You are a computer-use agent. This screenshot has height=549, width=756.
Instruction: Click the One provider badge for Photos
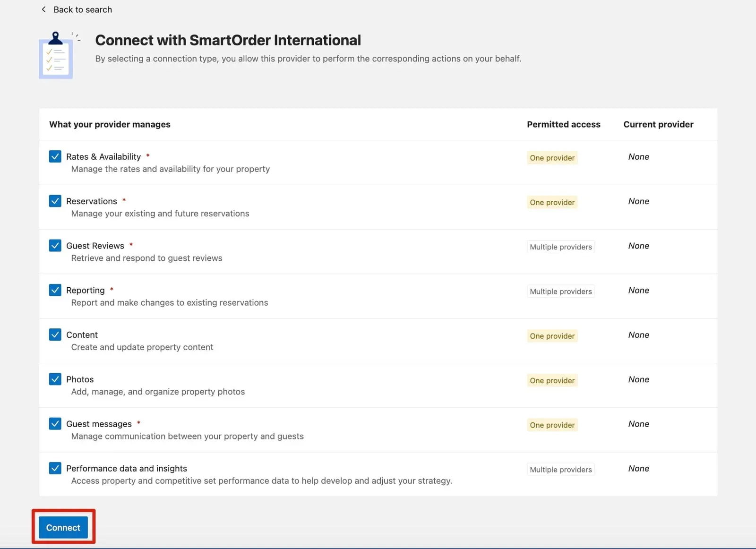click(551, 380)
